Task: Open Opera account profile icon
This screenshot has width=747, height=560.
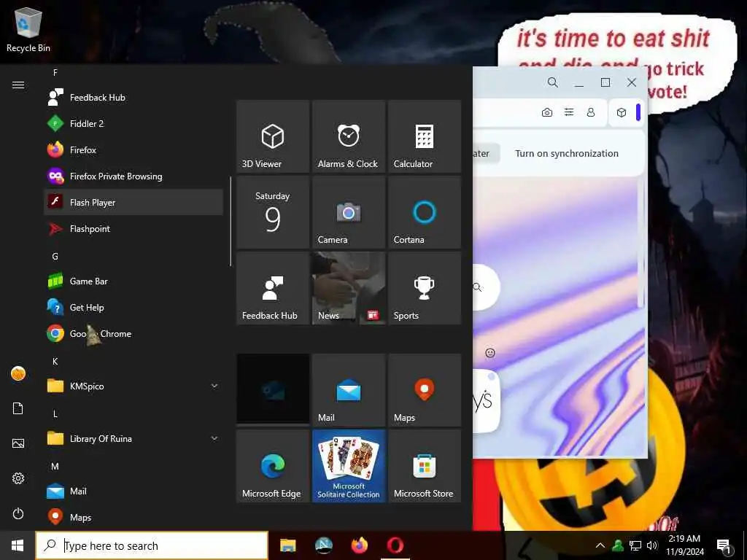Action: pyautogui.click(x=591, y=112)
